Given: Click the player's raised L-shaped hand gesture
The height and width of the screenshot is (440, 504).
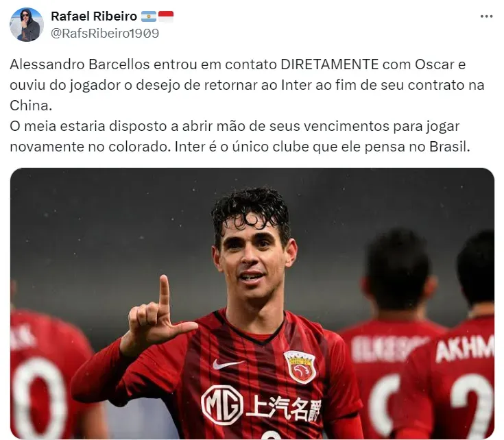Looking at the screenshot, I should 158,316.
